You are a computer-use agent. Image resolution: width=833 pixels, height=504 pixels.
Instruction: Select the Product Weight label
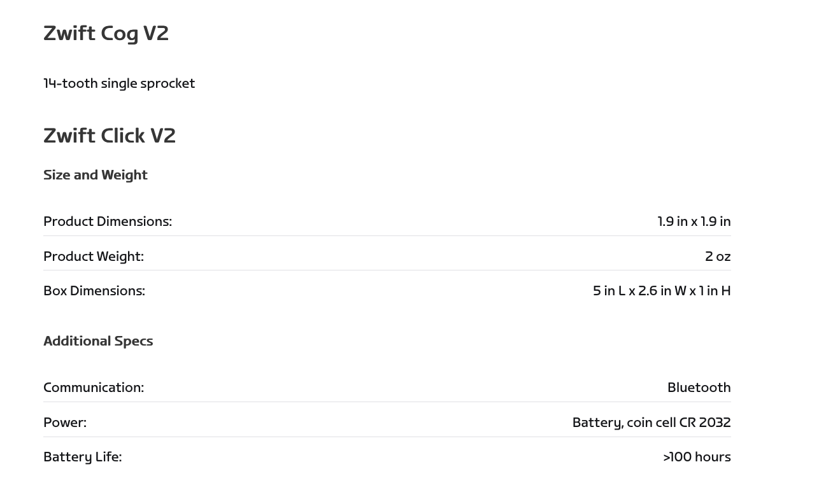[x=94, y=256]
